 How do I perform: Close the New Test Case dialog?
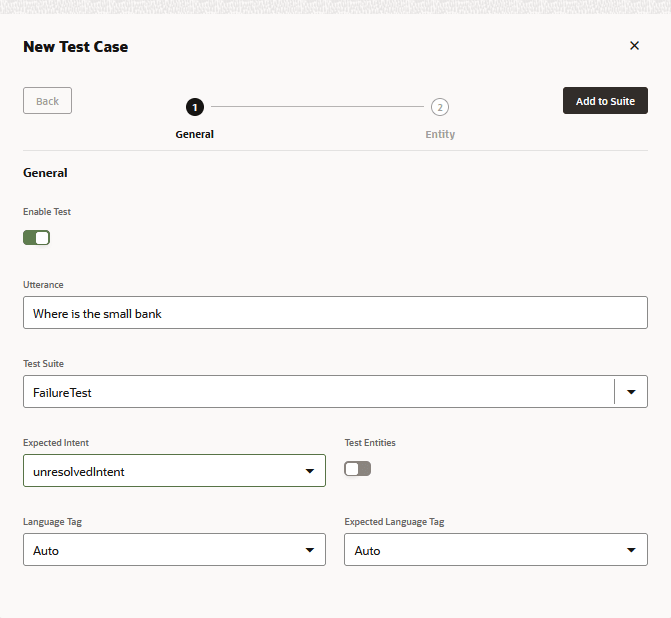tap(634, 46)
